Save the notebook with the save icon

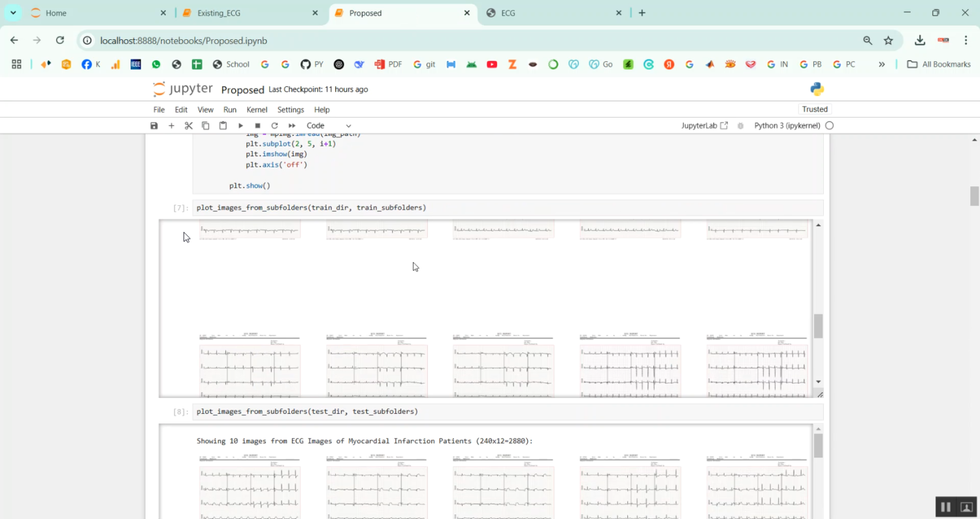pyautogui.click(x=154, y=126)
